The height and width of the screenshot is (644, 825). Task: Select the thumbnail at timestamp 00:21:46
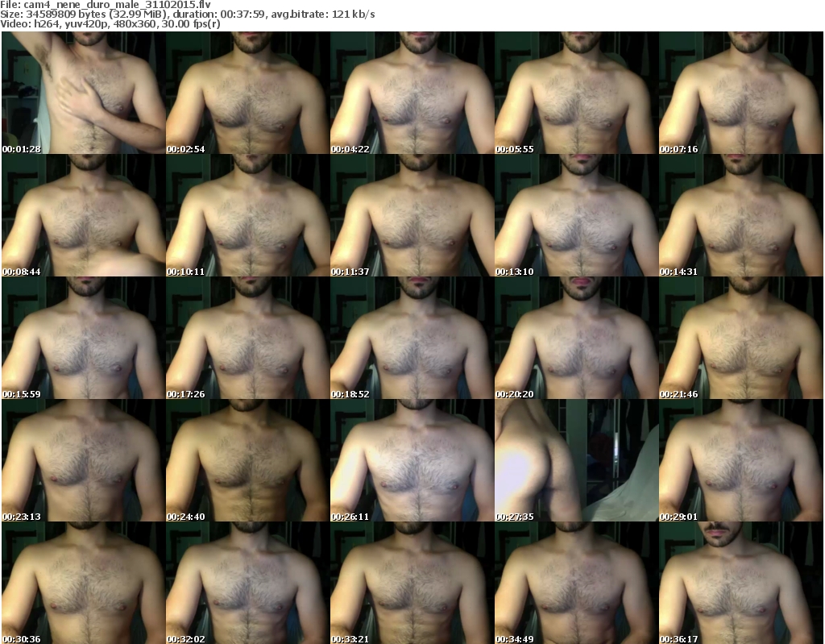[x=741, y=338]
